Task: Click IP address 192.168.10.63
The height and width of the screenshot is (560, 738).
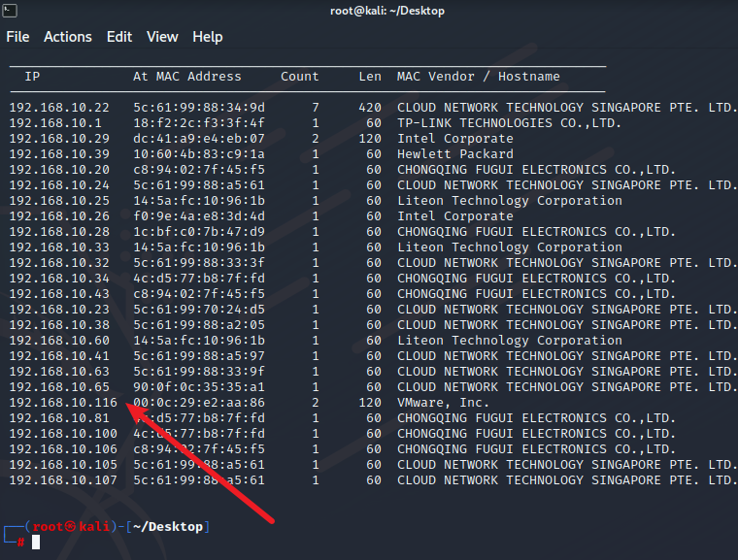Action: [59, 372]
